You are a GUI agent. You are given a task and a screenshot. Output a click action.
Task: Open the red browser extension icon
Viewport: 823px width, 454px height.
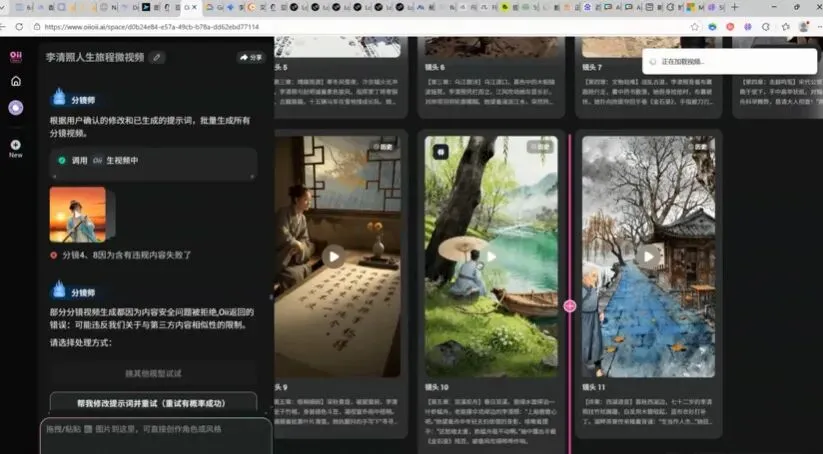point(730,27)
